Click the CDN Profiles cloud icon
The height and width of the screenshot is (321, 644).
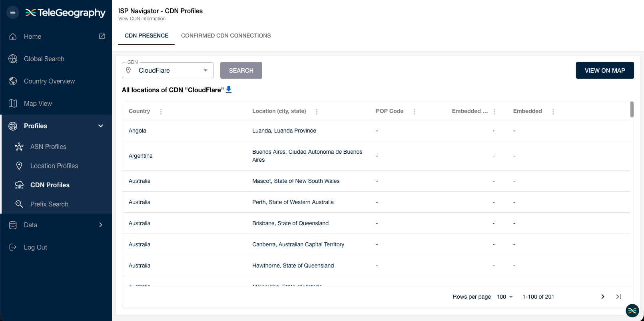[x=19, y=185]
